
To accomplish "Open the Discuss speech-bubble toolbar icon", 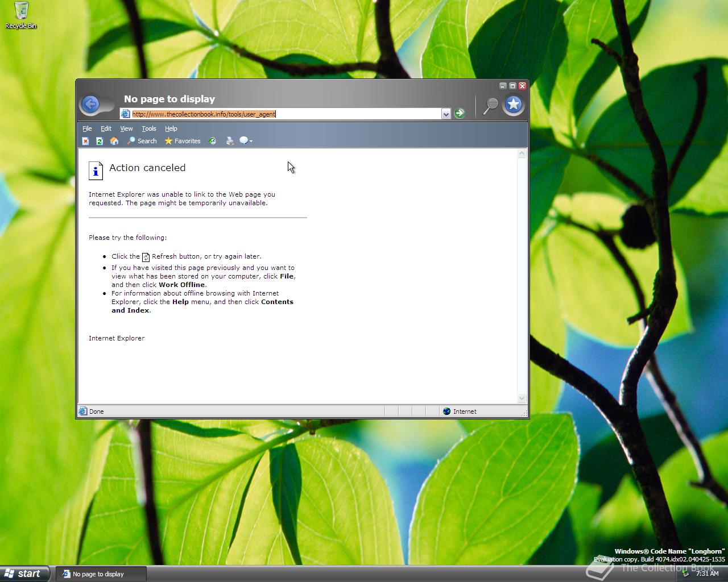I will coord(246,141).
